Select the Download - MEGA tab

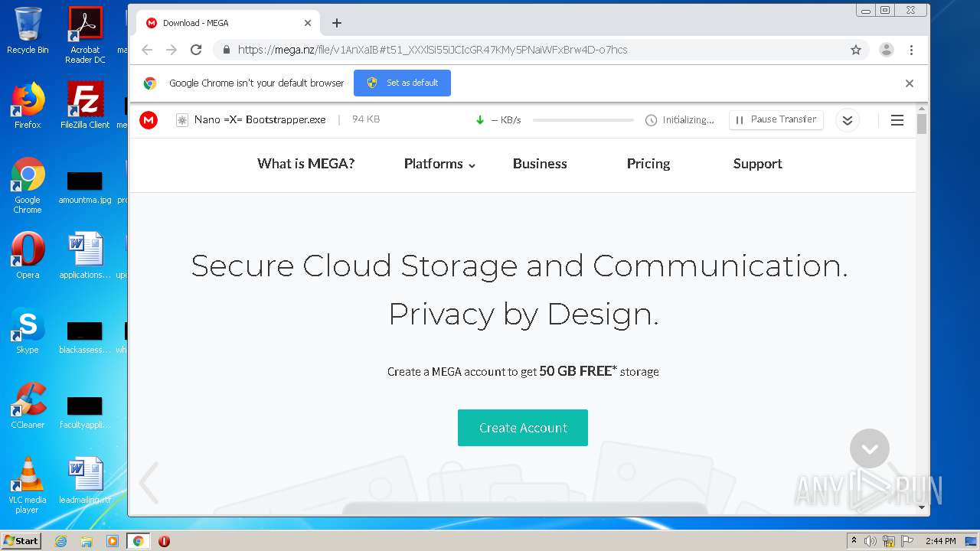pyautogui.click(x=228, y=23)
